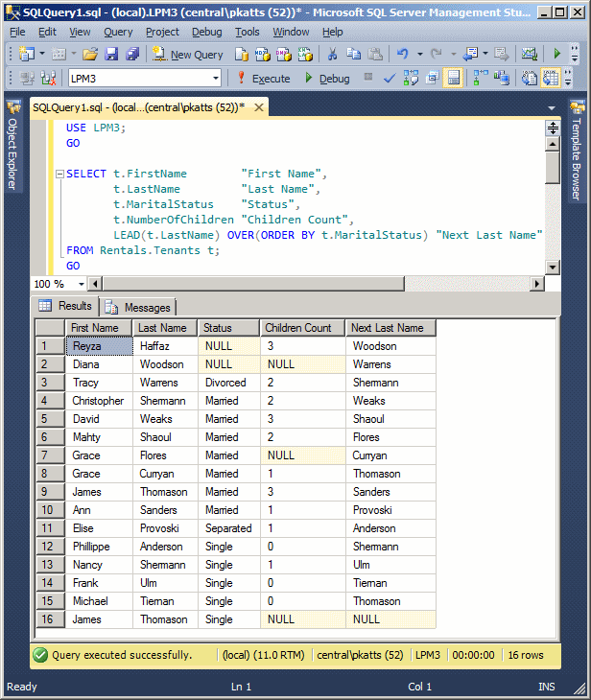Image resolution: width=591 pixels, height=700 pixels.
Task: Collapse the SELECT statement outline
Action: coord(59,174)
